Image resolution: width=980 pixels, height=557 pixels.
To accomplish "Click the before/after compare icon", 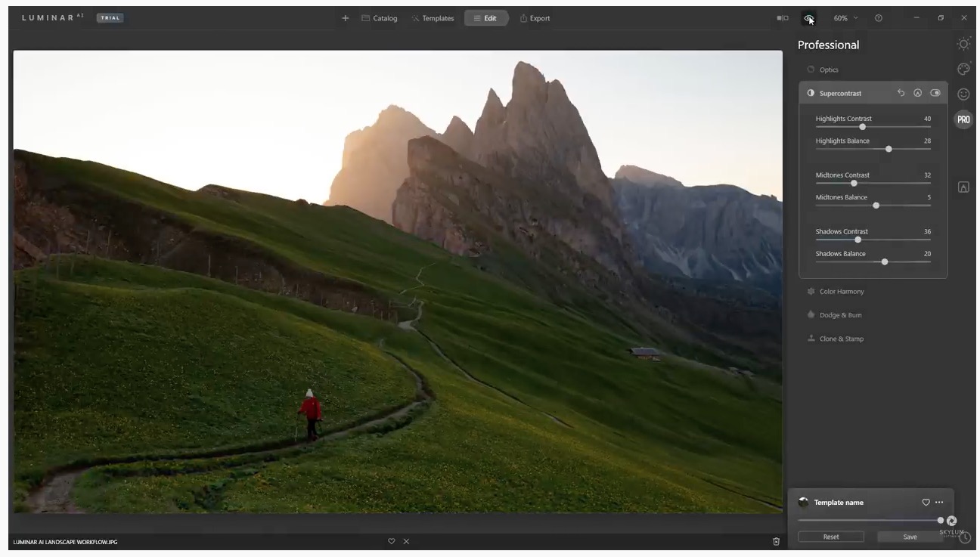I will coord(783,18).
